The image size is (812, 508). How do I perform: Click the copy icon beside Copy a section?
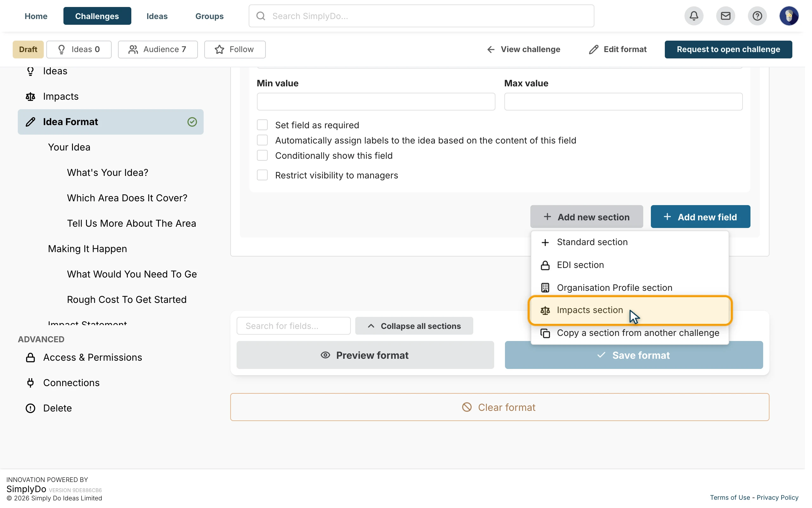545,333
